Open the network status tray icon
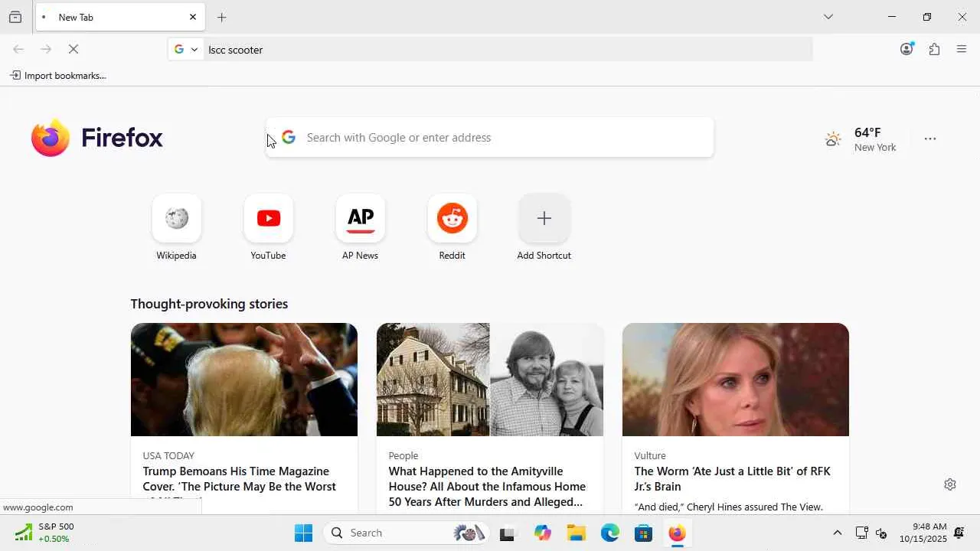Image resolution: width=980 pixels, height=551 pixels. click(861, 533)
